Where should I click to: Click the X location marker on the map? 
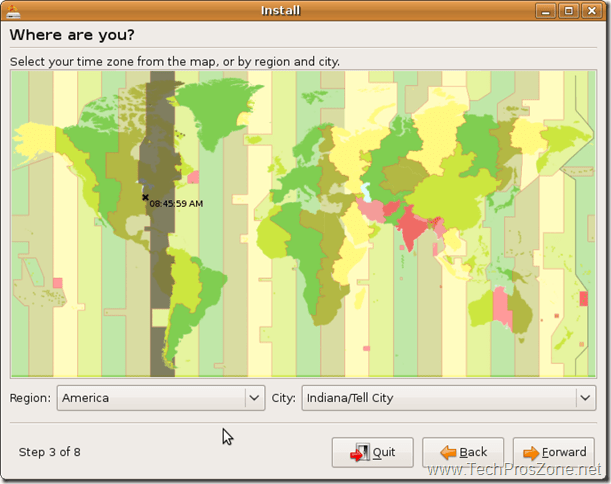(145, 197)
